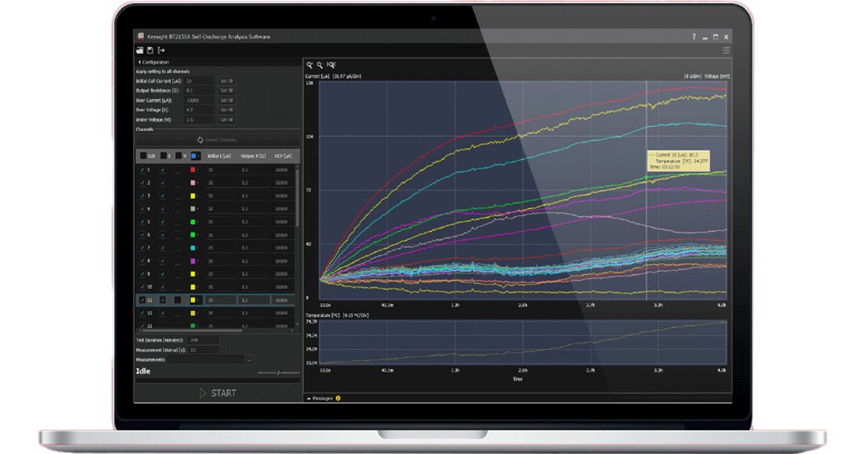Uncheck the cell 1 enable checkbox
This screenshot has height=454, width=868.
click(142, 170)
